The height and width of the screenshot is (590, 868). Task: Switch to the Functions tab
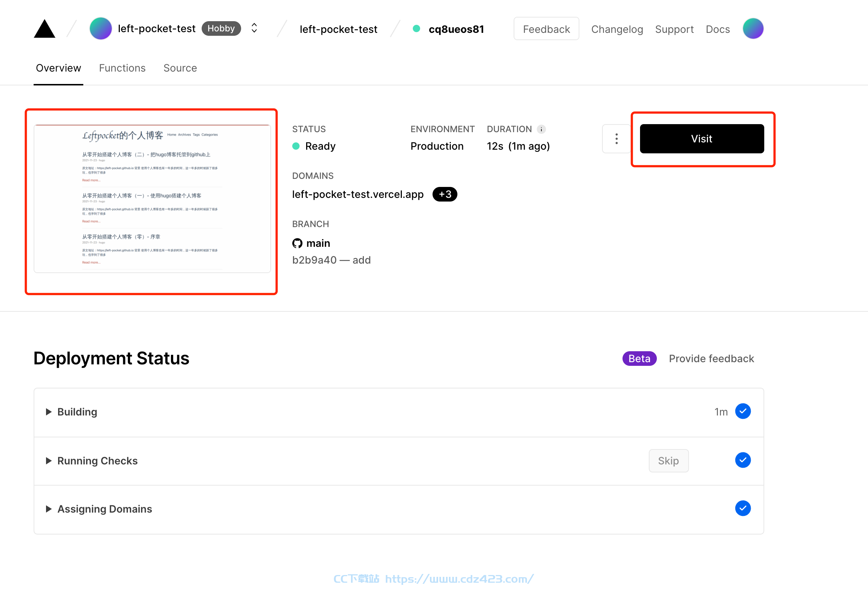122,68
